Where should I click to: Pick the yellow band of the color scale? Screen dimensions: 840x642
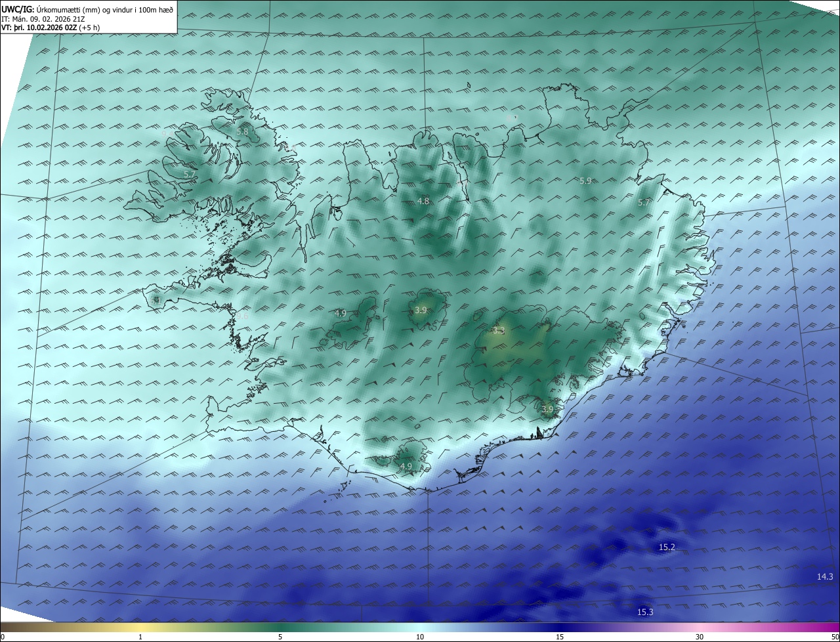pyautogui.click(x=141, y=627)
